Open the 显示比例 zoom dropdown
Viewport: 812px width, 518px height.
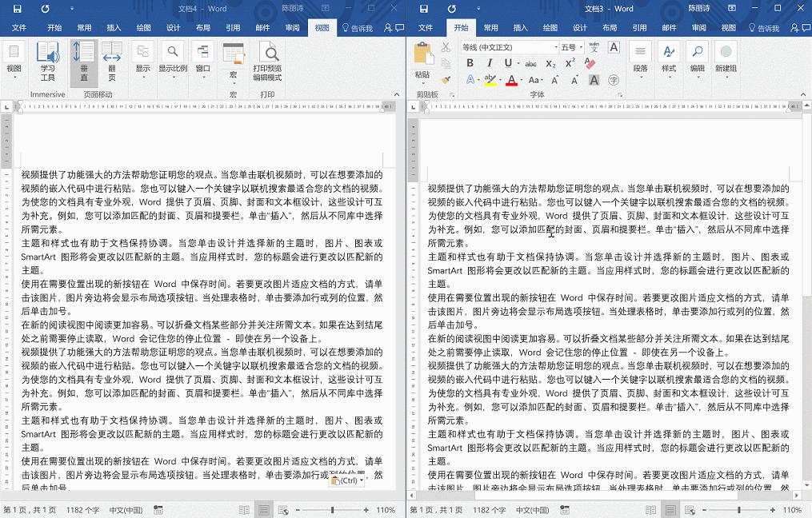[173, 61]
